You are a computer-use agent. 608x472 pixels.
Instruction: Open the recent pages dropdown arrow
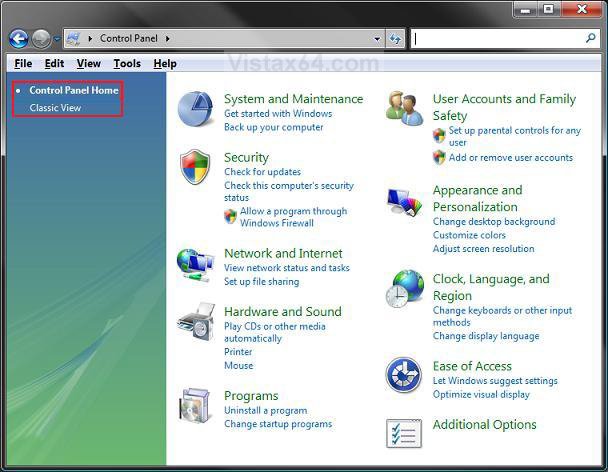pyautogui.click(x=57, y=39)
